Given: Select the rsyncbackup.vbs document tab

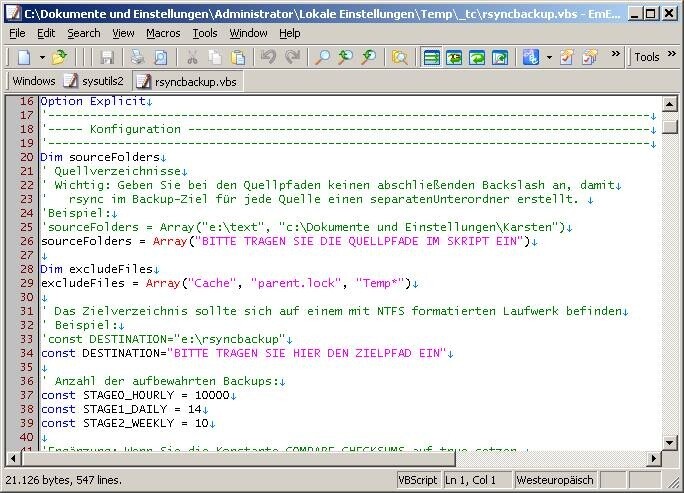Looking at the screenshot, I should 188,82.
